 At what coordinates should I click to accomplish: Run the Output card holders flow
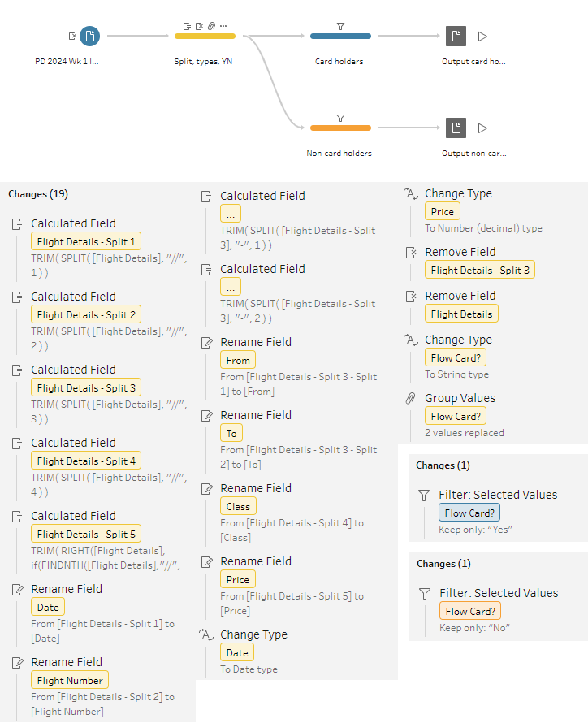(x=482, y=36)
